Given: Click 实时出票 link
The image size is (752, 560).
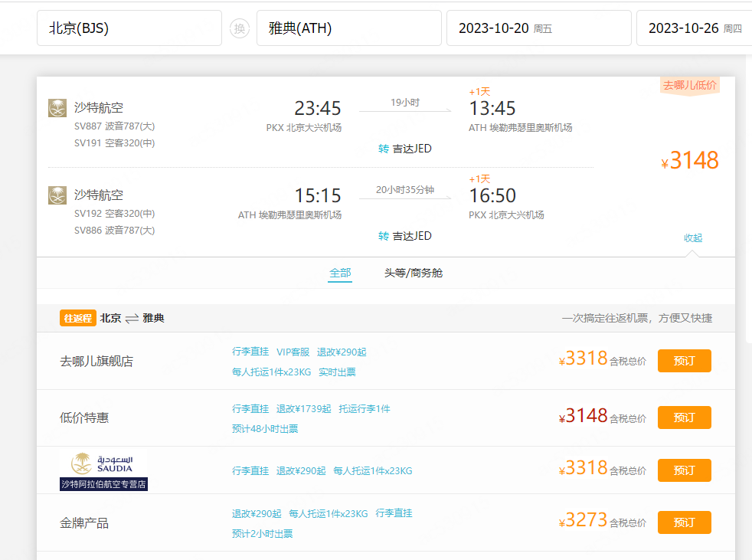Looking at the screenshot, I should 337,372.
